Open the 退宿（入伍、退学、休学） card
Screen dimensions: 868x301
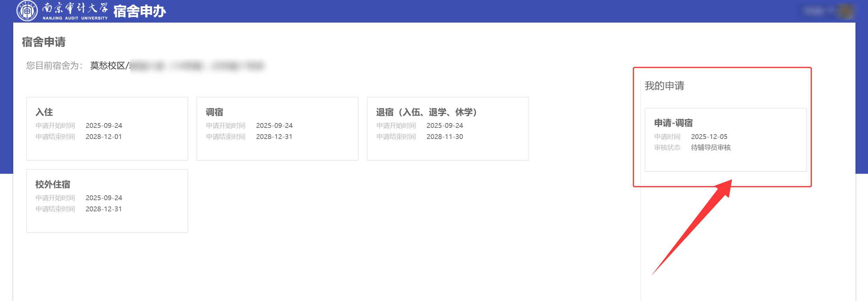coord(448,128)
